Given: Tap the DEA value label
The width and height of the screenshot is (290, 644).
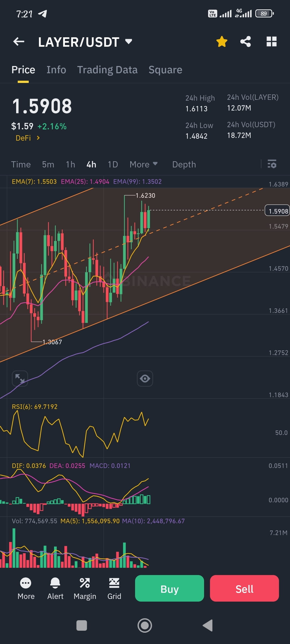Looking at the screenshot, I should click(x=67, y=466).
